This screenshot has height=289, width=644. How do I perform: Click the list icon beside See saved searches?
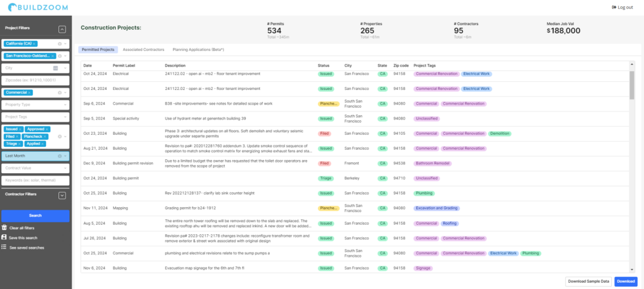point(4,247)
